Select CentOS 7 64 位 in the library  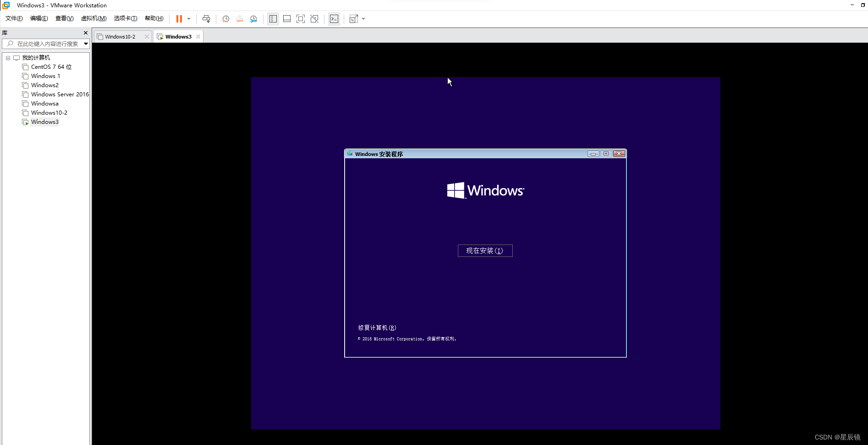pyautogui.click(x=51, y=67)
